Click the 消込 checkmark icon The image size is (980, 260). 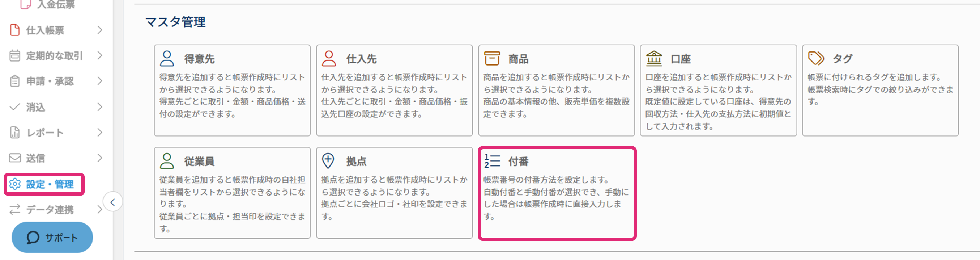(14, 107)
